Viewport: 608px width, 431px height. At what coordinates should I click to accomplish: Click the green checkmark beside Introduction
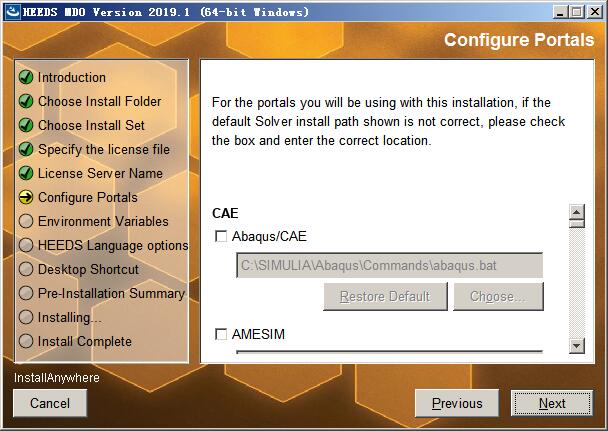(26, 77)
